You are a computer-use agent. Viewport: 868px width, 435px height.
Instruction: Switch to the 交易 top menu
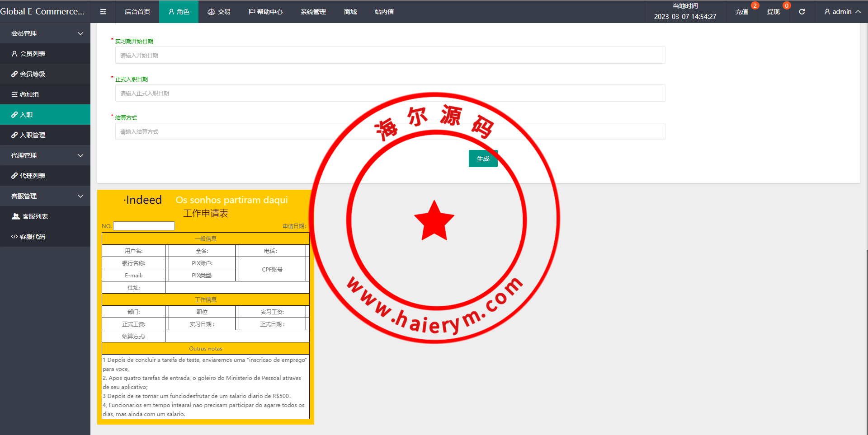click(x=219, y=12)
